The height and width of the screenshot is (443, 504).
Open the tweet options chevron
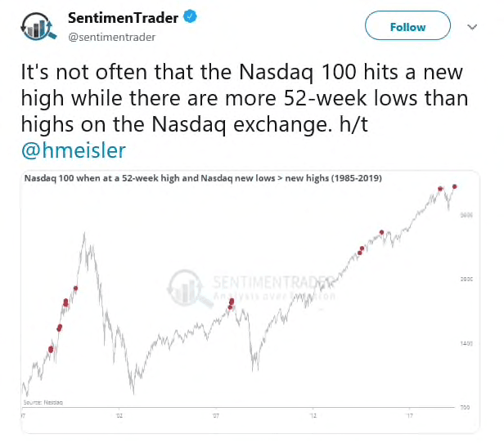pyautogui.click(x=472, y=27)
